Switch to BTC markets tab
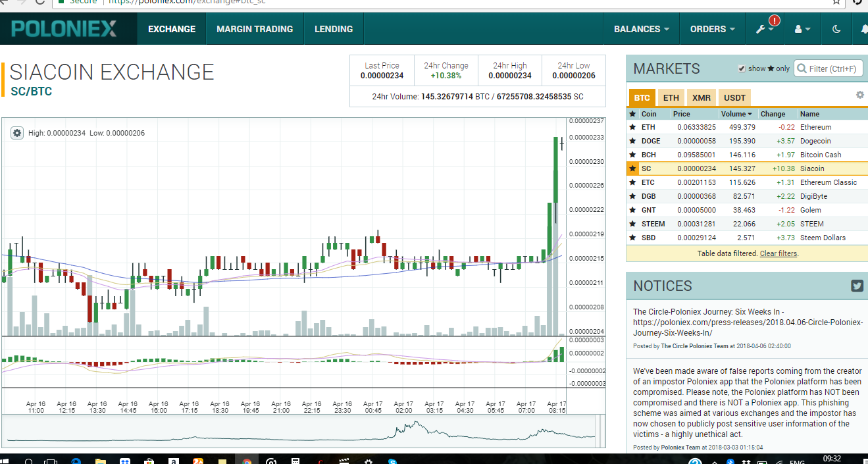 pos(642,97)
